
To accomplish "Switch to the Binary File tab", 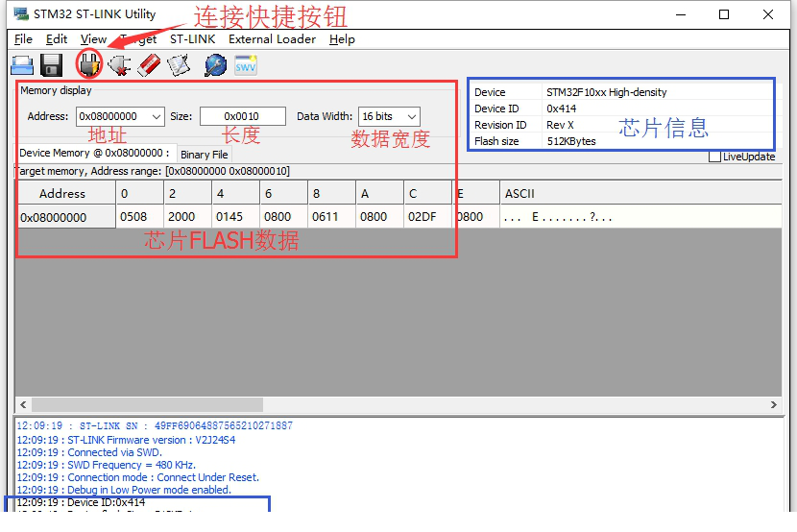I will [x=205, y=155].
